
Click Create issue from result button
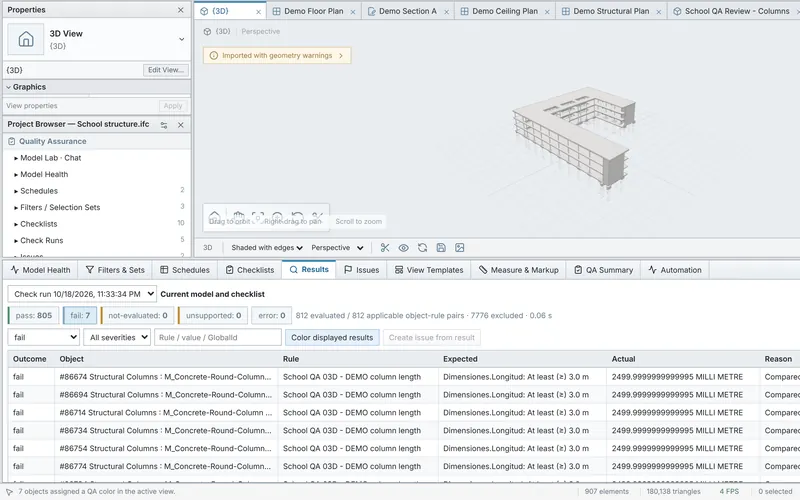[x=432, y=337]
